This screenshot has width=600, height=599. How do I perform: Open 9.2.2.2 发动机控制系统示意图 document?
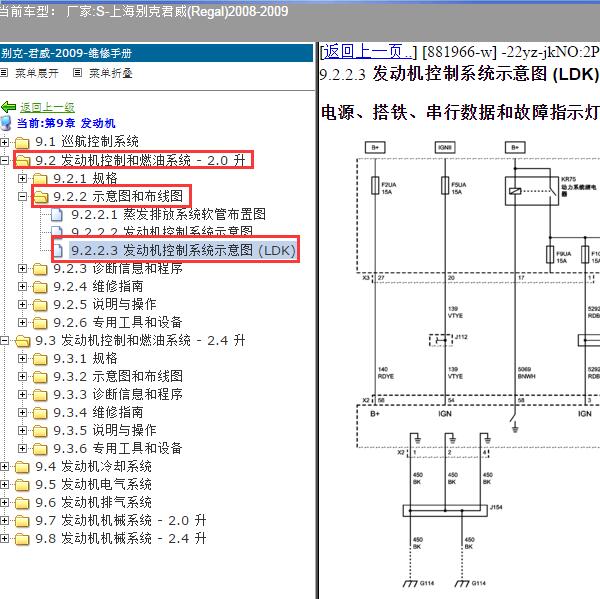(x=162, y=230)
